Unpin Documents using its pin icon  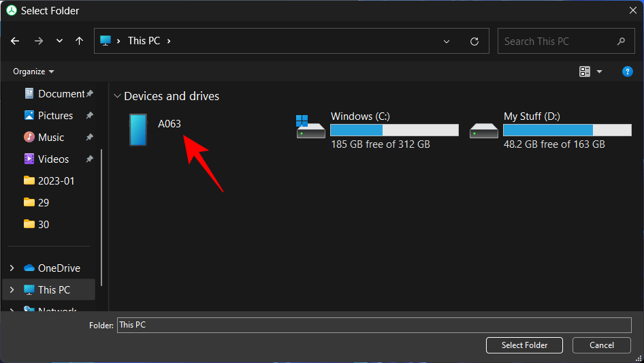coord(90,93)
